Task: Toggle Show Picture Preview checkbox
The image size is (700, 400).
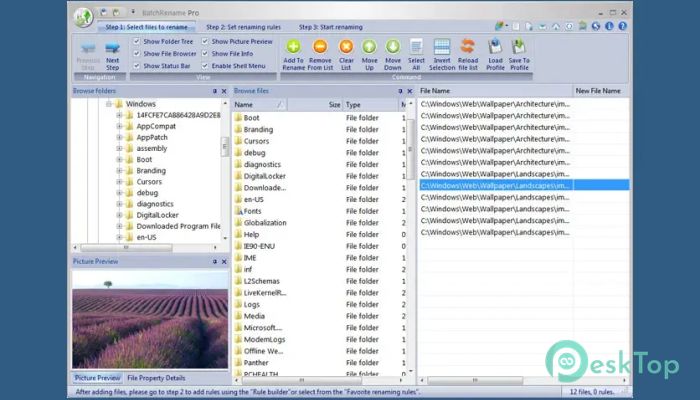Action: (205, 41)
